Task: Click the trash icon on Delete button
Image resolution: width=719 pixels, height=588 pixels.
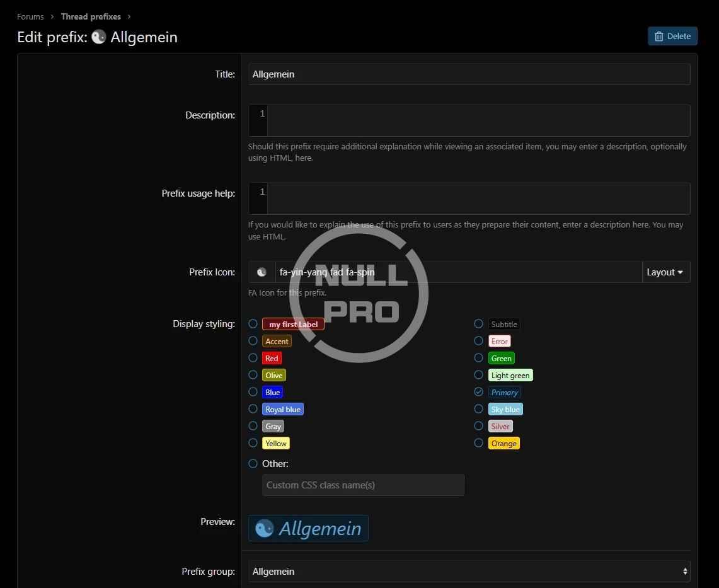Action: (659, 37)
